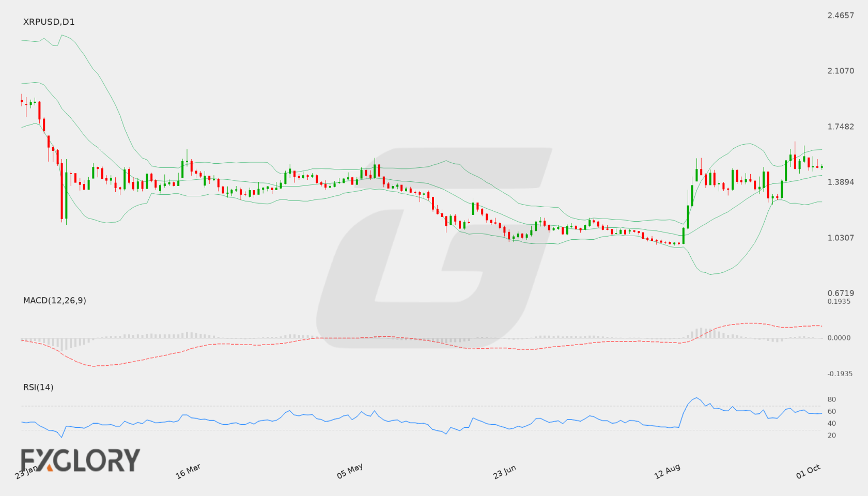Click the RSI 40 level label
Screen dimensions: 868x496
click(832, 423)
